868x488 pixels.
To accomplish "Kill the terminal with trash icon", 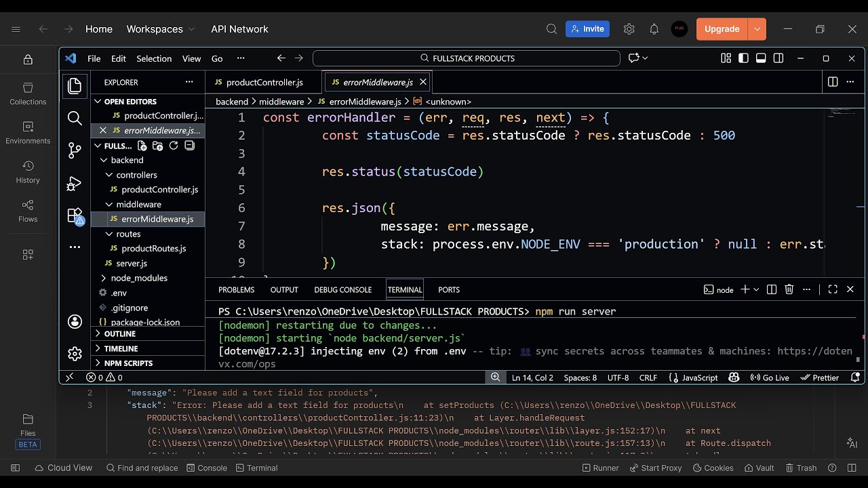I will pyautogui.click(x=789, y=289).
